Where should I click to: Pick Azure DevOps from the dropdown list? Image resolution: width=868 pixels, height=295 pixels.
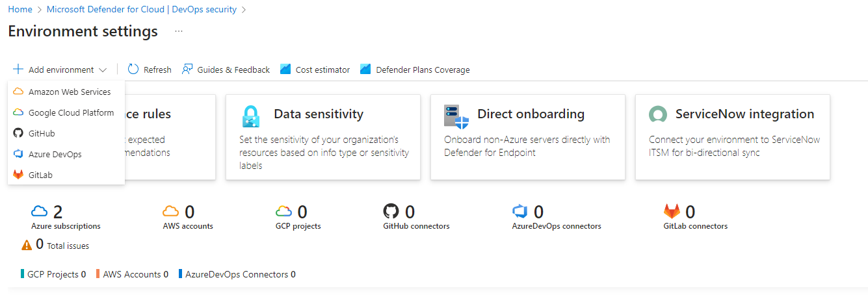[55, 154]
